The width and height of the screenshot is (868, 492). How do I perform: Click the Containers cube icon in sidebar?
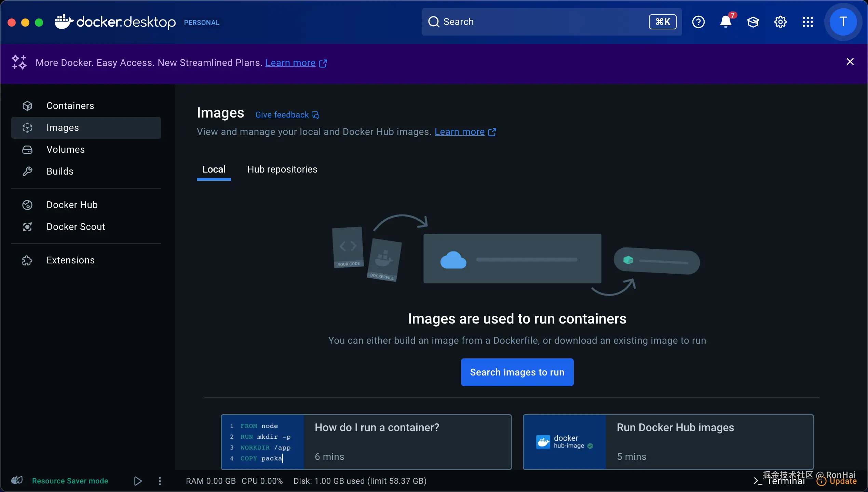[x=27, y=106]
